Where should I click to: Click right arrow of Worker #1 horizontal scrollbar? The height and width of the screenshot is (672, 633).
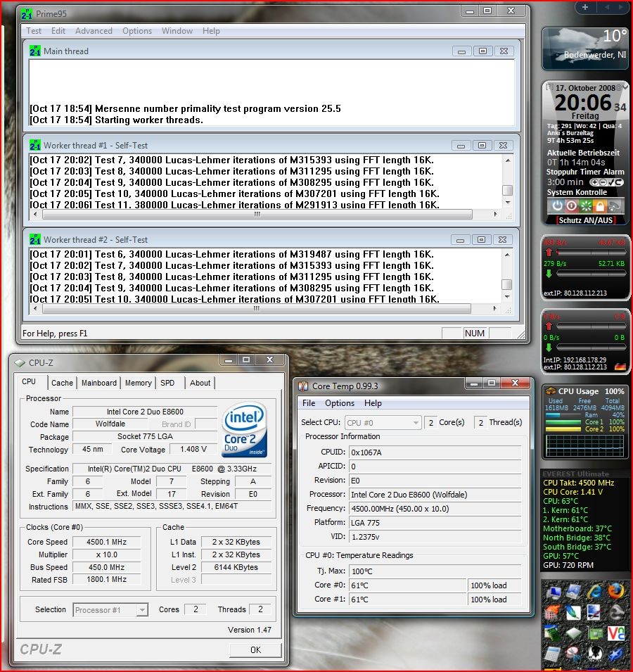pos(496,214)
